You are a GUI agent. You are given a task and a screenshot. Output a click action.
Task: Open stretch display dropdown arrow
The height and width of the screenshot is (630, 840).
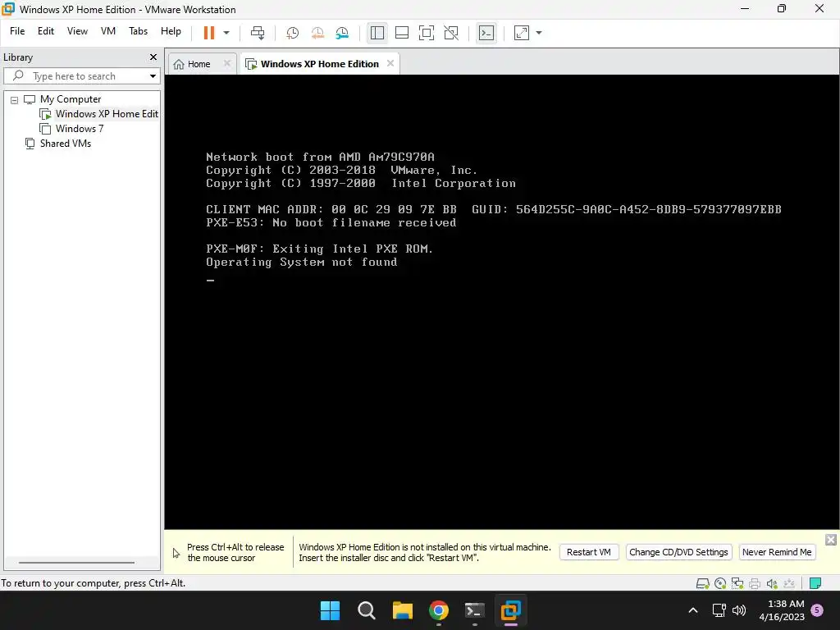pos(539,33)
